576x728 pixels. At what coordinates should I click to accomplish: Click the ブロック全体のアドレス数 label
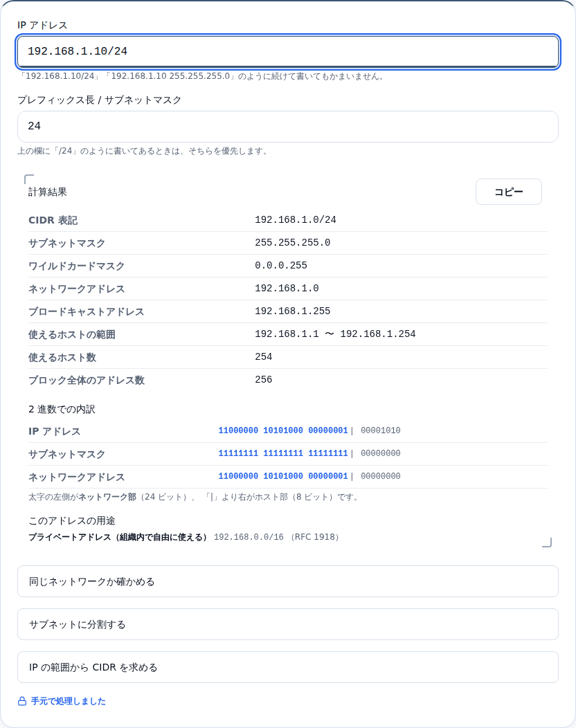tap(87, 380)
